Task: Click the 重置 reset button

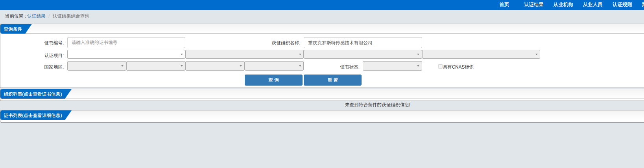Action: coord(332,80)
